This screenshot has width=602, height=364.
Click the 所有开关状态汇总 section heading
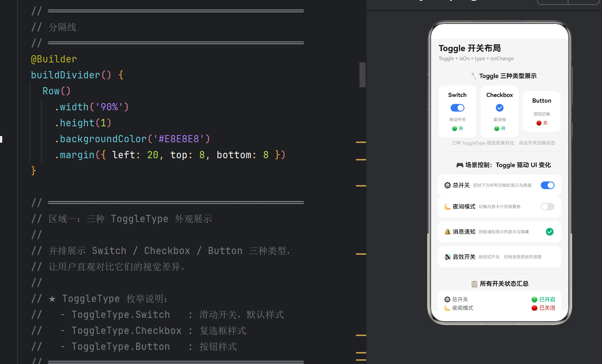coord(504,284)
